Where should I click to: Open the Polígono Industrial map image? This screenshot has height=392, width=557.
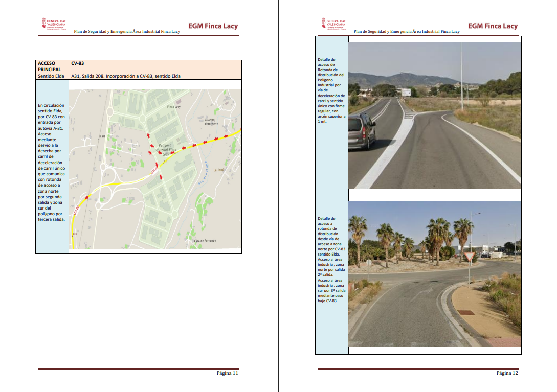pyautogui.click(x=155, y=169)
